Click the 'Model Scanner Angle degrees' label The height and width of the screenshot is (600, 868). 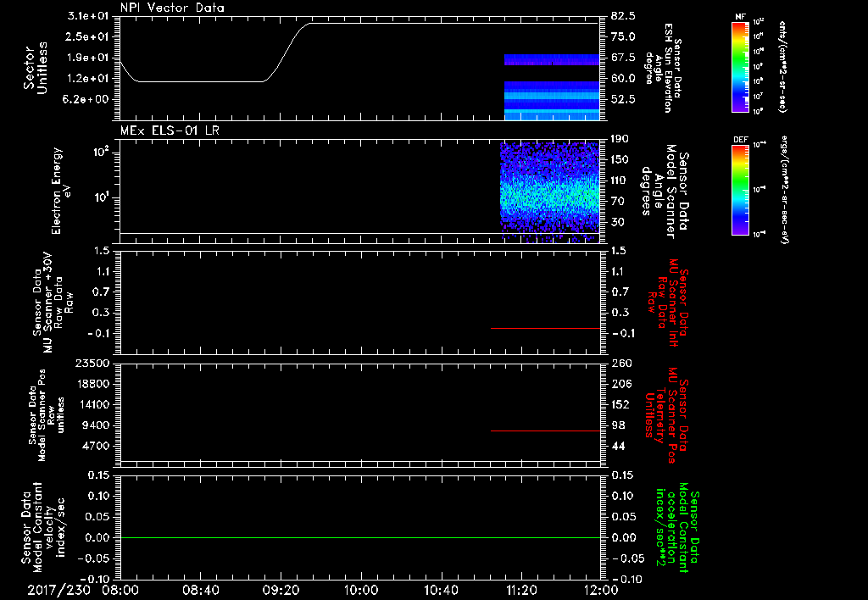tap(665, 192)
